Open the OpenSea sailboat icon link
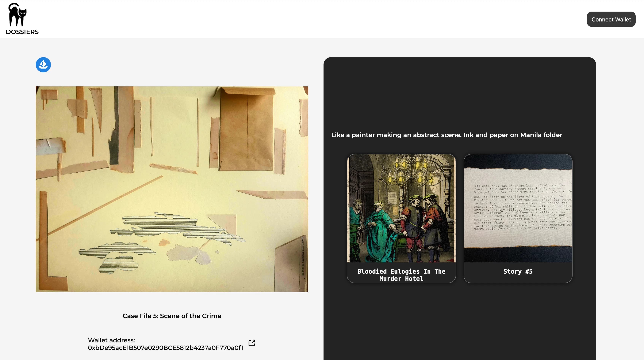644x360 pixels. (x=43, y=65)
